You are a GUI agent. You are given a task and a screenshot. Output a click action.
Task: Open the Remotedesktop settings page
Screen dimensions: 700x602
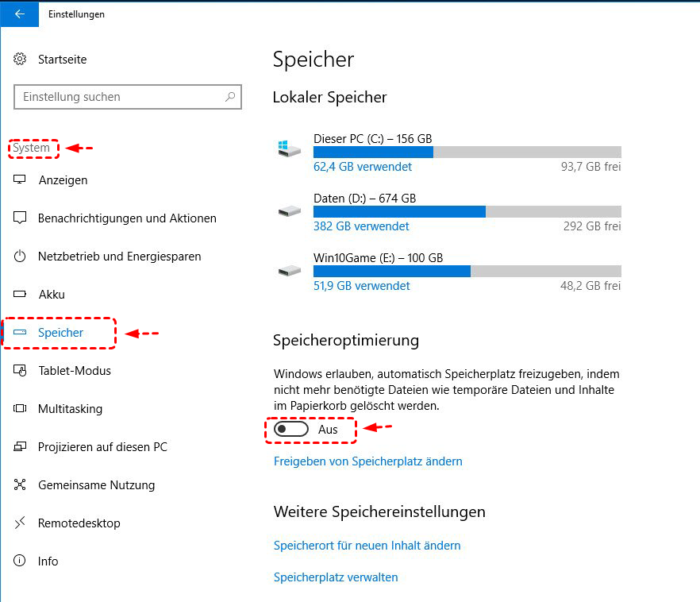[79, 523]
